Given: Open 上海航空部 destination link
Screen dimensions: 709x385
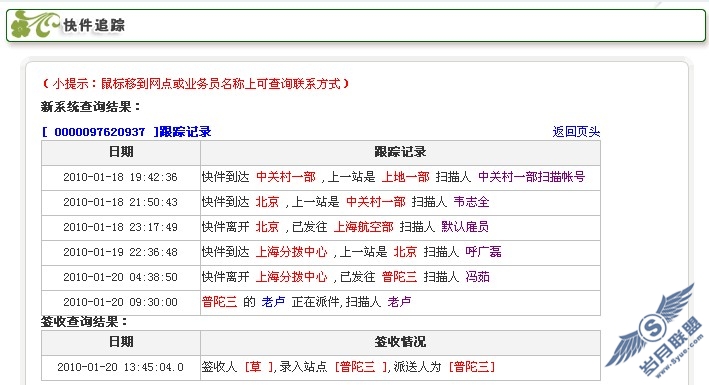Looking at the screenshot, I should pos(364,227).
